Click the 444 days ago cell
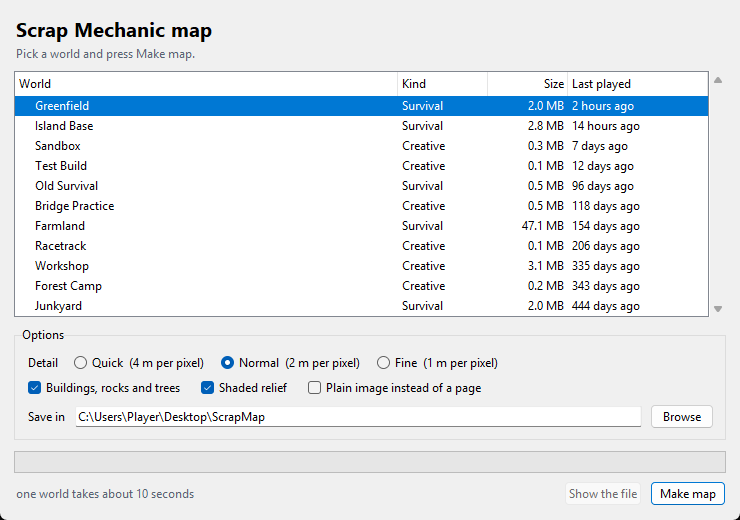 tap(605, 306)
